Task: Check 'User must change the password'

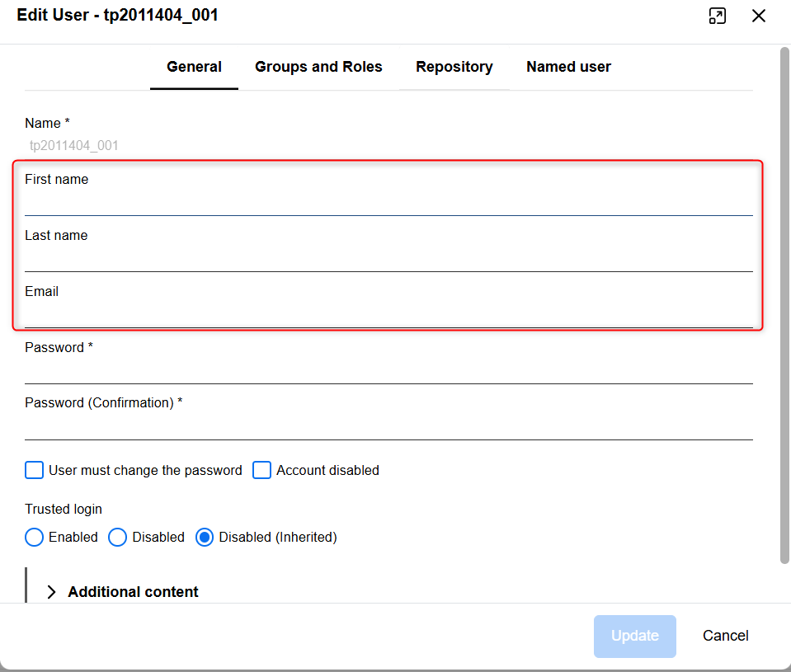Action: click(34, 470)
